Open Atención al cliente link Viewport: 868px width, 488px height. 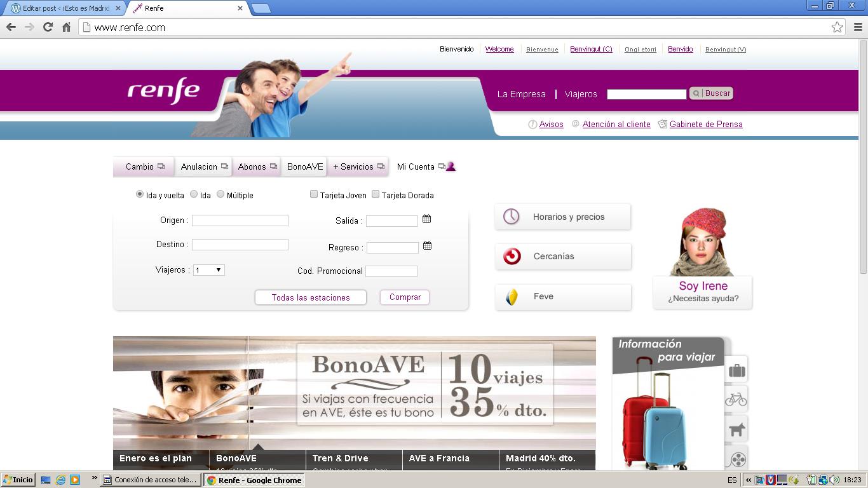(616, 125)
